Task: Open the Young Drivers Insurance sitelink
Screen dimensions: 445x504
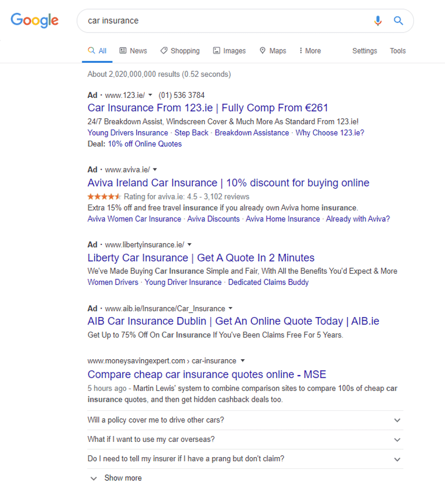Action: click(x=127, y=133)
